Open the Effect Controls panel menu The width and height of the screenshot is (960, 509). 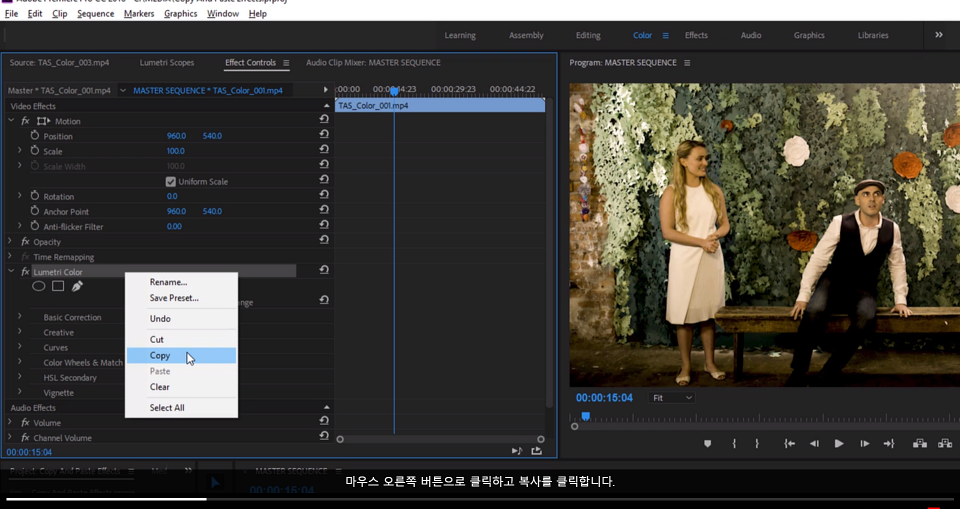[286, 62]
